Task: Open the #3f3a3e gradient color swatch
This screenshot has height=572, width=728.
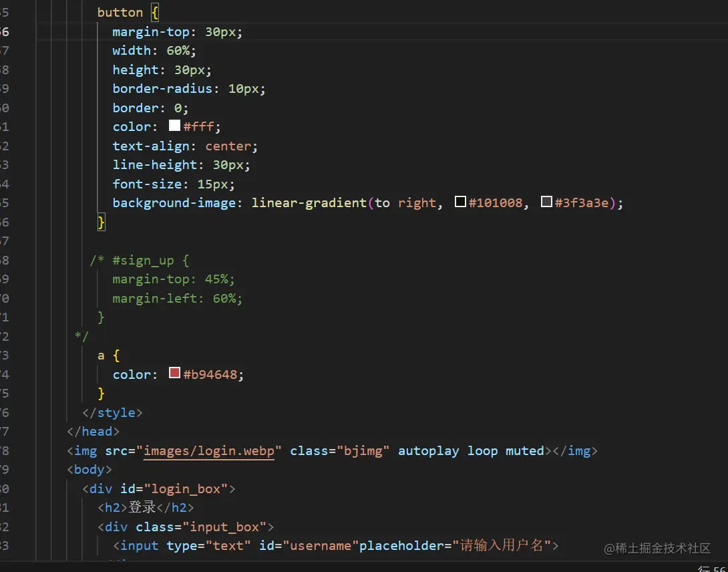Action: pos(546,202)
